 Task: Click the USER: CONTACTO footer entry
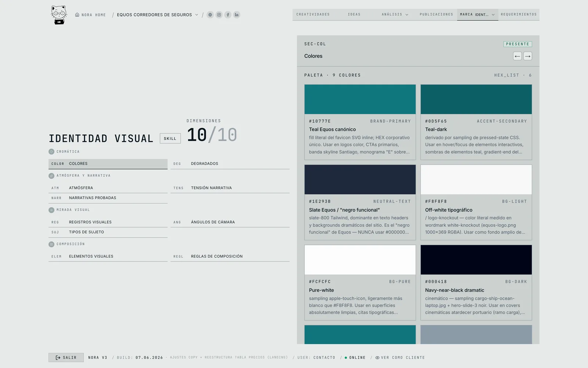pos(316,358)
